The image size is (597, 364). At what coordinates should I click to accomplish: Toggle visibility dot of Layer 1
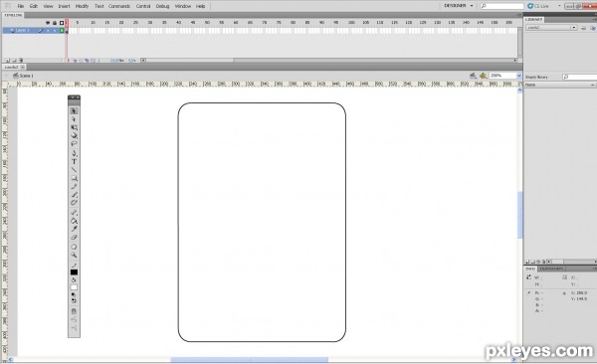point(48,31)
